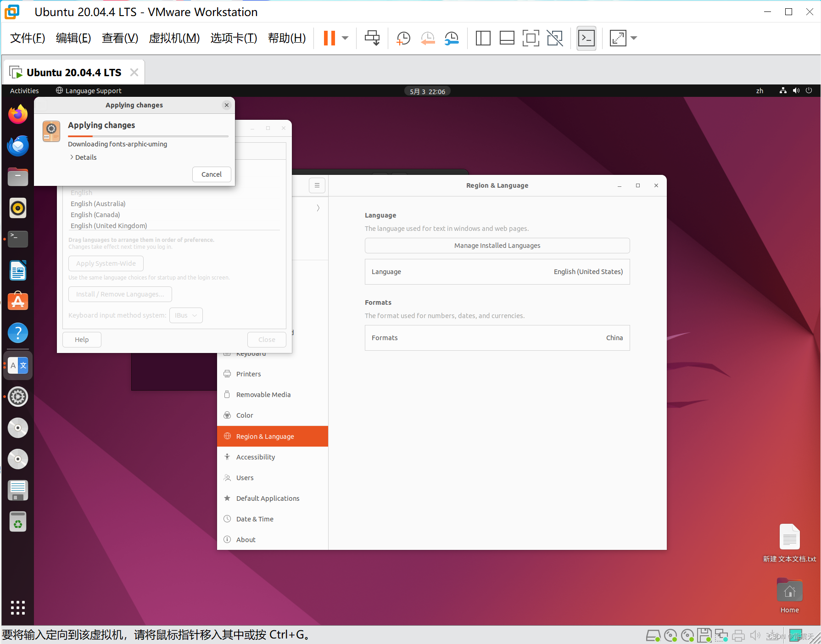Open the Language Support app menu
The height and width of the screenshot is (644, 821).
(x=89, y=91)
